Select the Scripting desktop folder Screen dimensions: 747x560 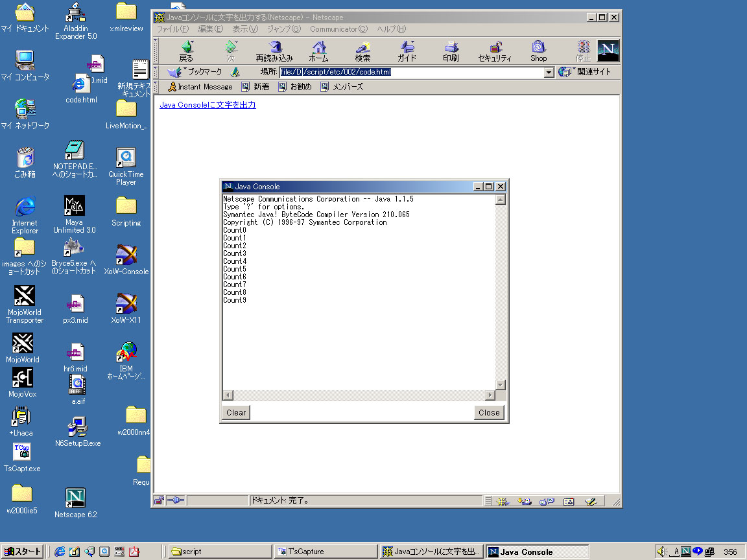point(126,212)
